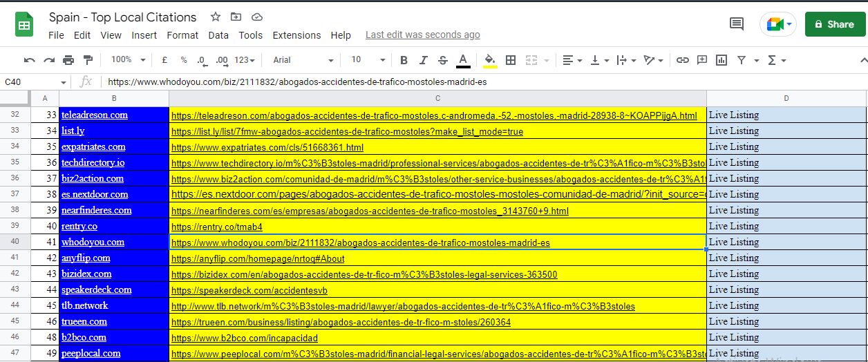Insert a chart from the toolbar
Screen dimensions: 868x362
[721, 60]
